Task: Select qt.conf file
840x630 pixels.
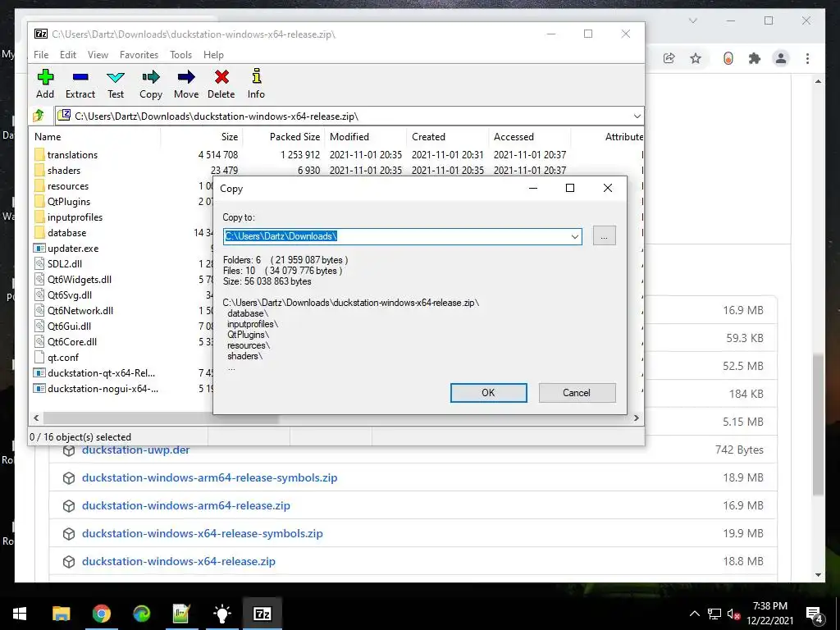Action: (62, 357)
